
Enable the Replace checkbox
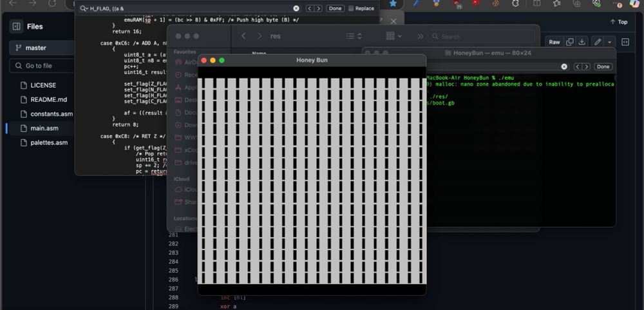click(x=351, y=8)
